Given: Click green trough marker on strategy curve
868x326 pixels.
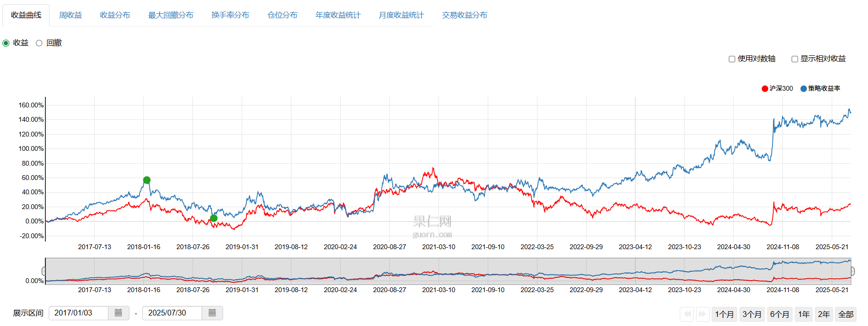Looking at the screenshot, I should coord(214,218).
